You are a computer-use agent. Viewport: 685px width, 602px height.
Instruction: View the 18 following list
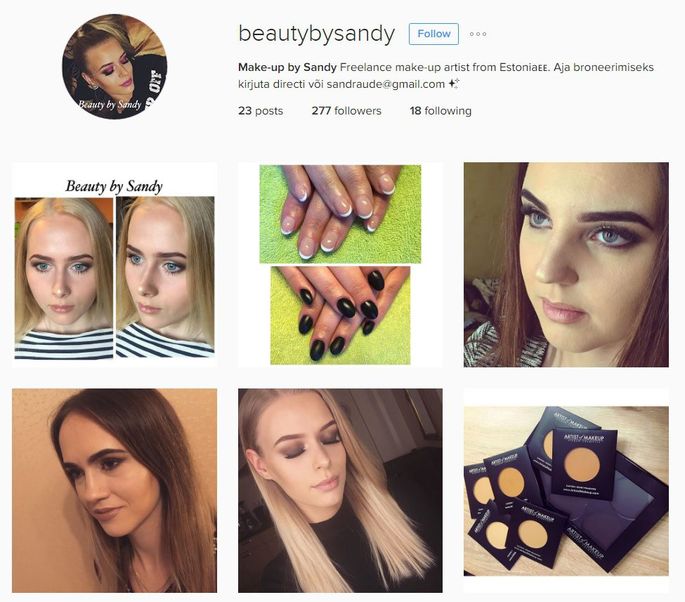point(440,111)
